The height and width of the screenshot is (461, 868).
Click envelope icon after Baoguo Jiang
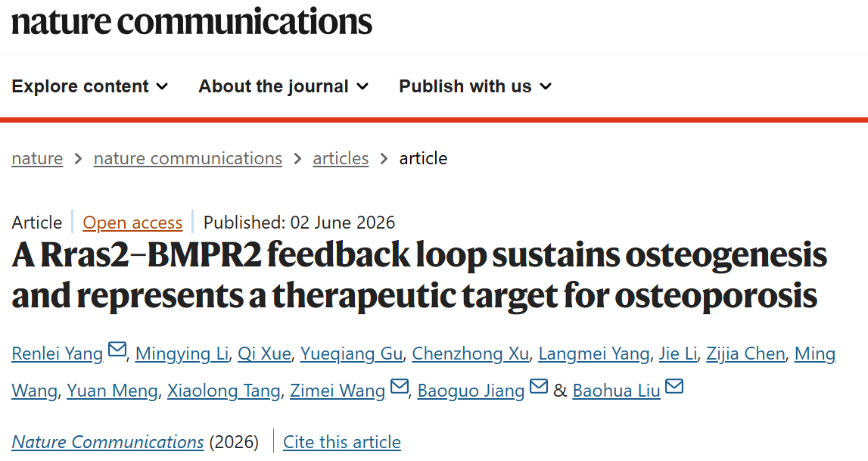539,386
